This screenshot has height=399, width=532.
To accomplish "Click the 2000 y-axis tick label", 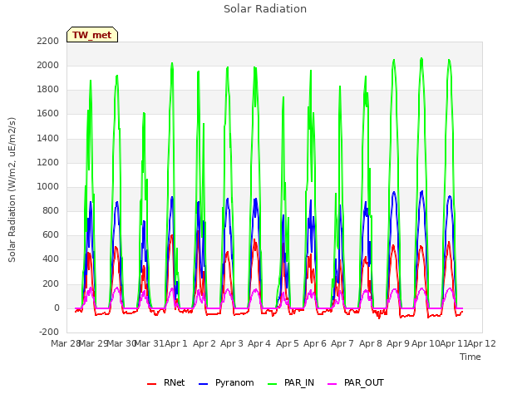I will (48, 65).
